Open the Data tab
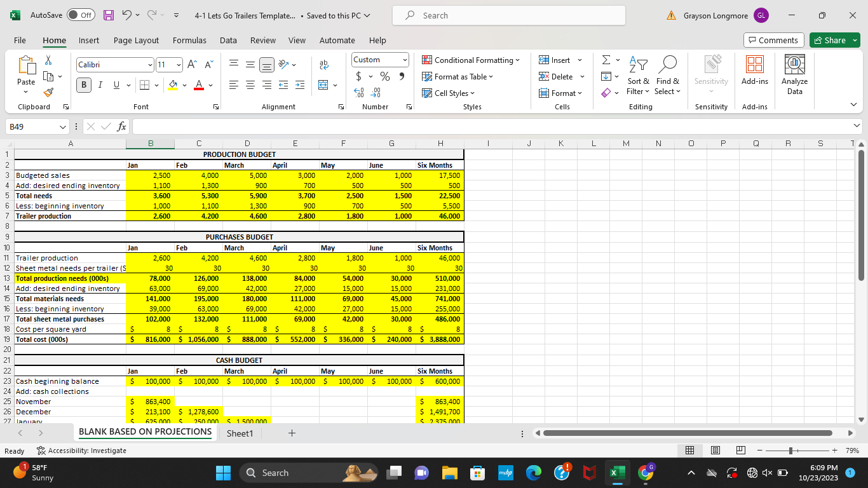 click(x=228, y=40)
